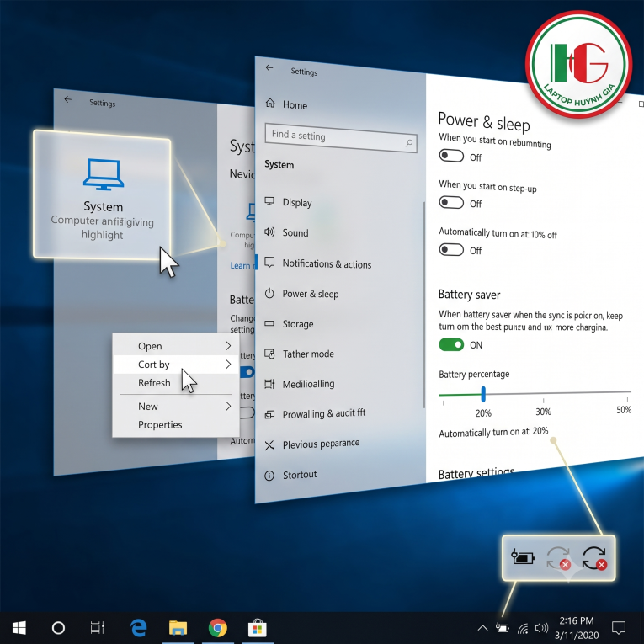Open the Display settings page
The width and height of the screenshot is (644, 644).
pyautogui.click(x=297, y=203)
